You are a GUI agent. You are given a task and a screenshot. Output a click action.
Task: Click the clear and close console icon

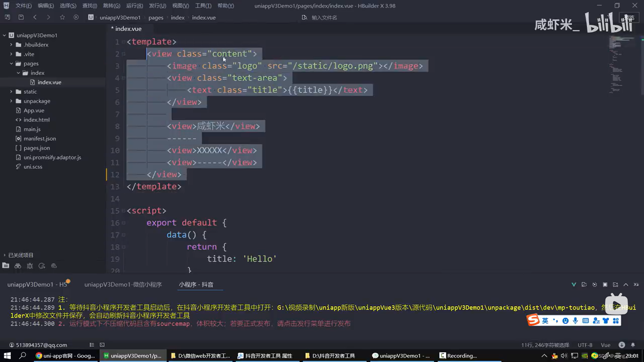point(636,285)
